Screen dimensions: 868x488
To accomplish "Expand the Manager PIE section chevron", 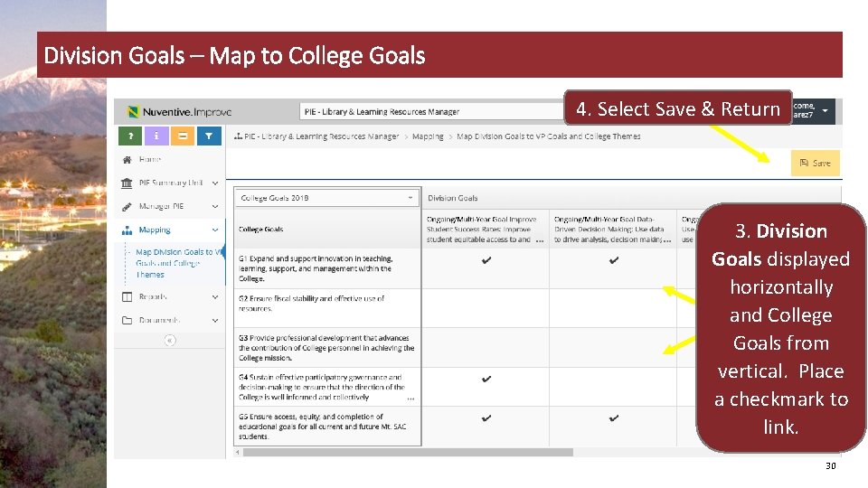I will [x=215, y=206].
